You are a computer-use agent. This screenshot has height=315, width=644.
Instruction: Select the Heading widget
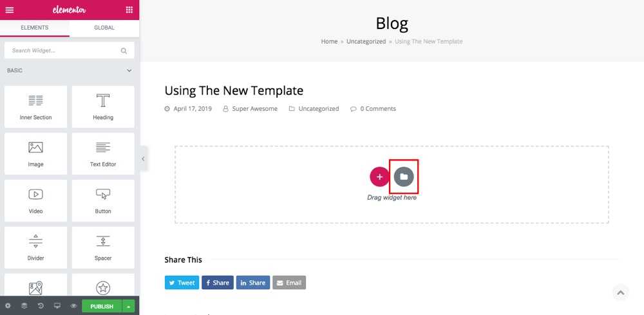103,107
